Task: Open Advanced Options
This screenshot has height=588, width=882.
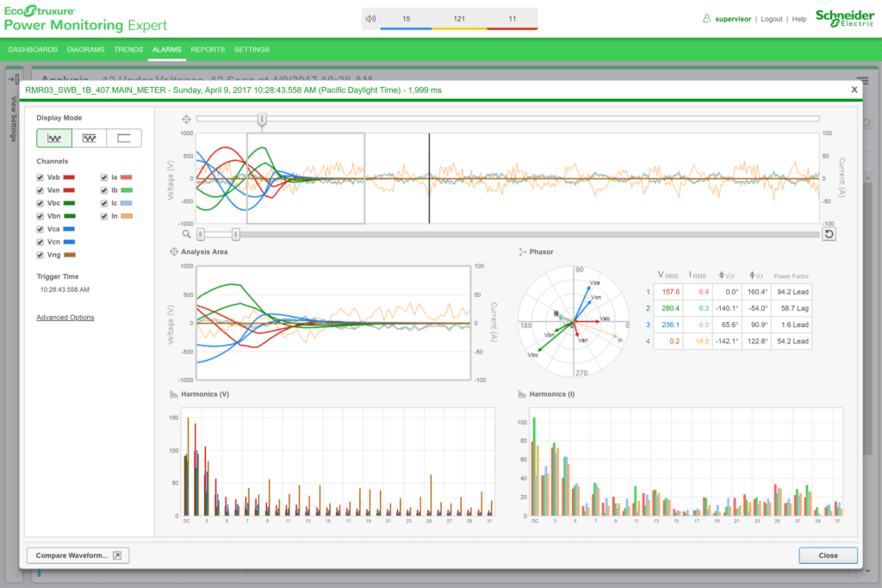Action: click(x=65, y=317)
